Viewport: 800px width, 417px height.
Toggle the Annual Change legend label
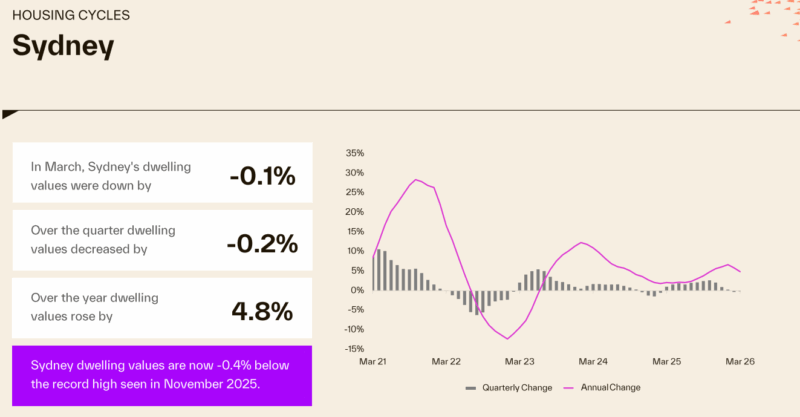click(x=610, y=387)
